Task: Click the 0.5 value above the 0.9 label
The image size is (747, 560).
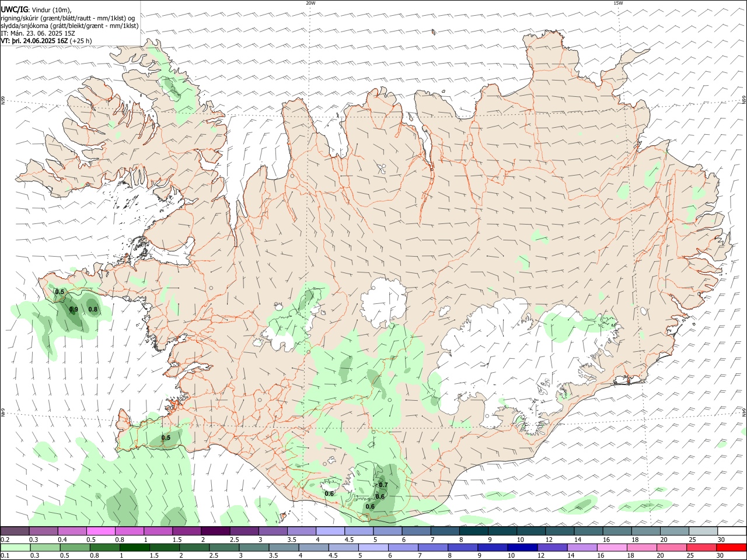Action: [x=60, y=292]
